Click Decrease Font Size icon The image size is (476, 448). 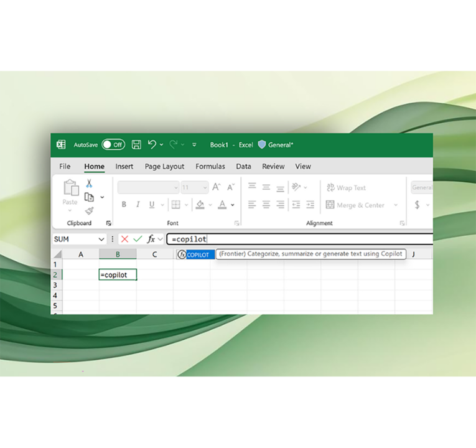(x=231, y=187)
